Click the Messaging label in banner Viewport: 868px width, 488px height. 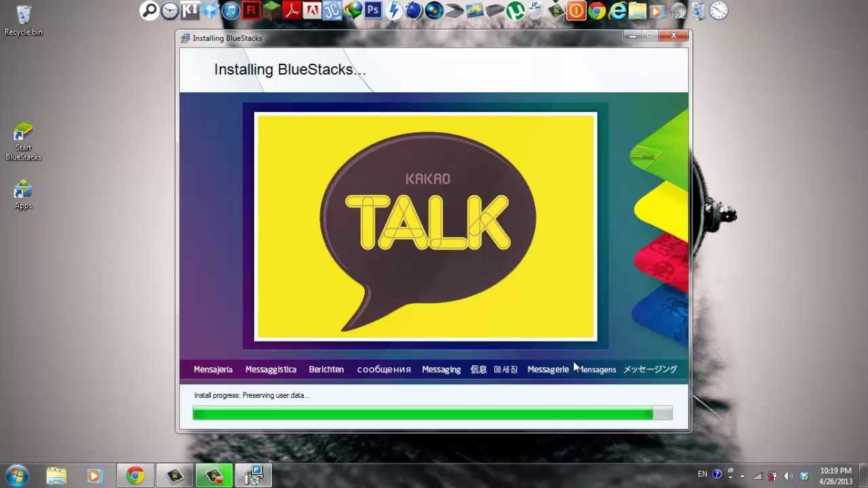(x=441, y=369)
